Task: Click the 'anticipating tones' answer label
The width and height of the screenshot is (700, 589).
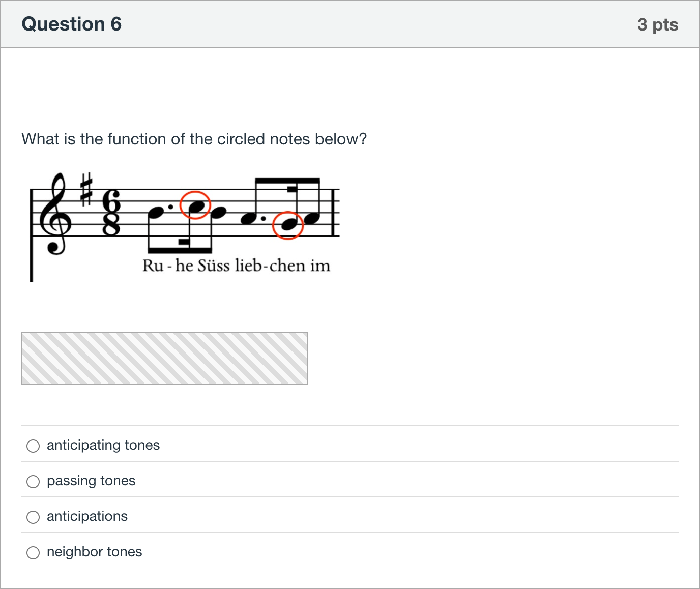Action: (103, 445)
